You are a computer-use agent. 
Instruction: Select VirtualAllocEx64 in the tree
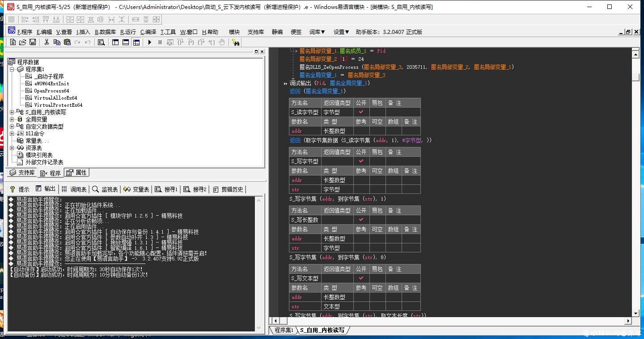[55, 98]
